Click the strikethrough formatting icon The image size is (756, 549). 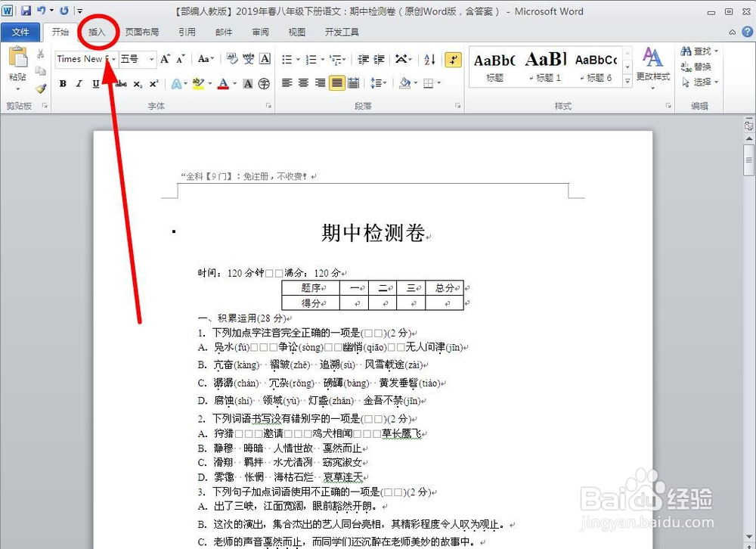point(122,83)
